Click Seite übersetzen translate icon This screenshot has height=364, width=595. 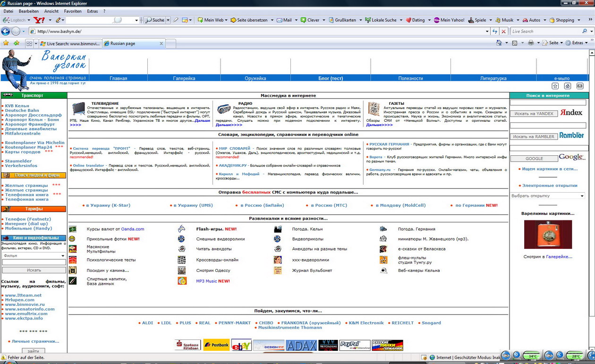(x=233, y=20)
